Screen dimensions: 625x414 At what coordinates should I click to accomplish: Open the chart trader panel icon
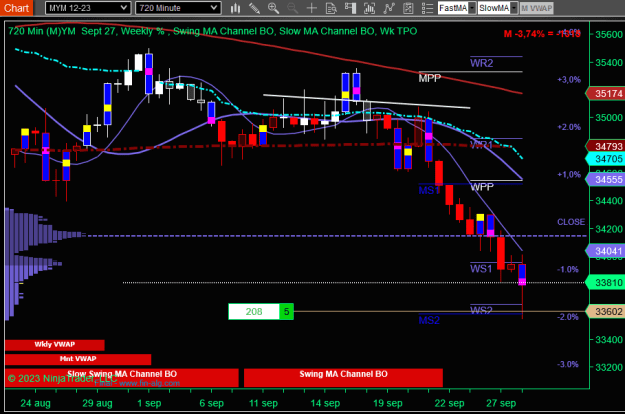350,8
